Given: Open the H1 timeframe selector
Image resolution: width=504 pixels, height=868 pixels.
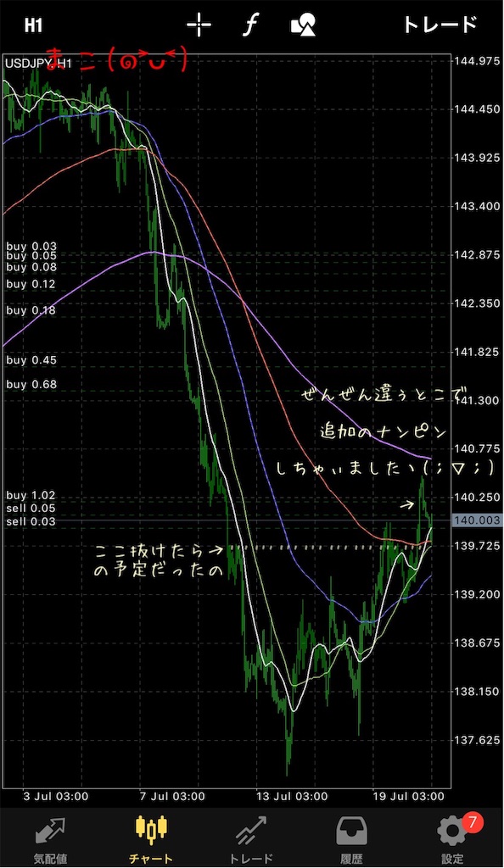Looking at the screenshot, I should (x=33, y=25).
